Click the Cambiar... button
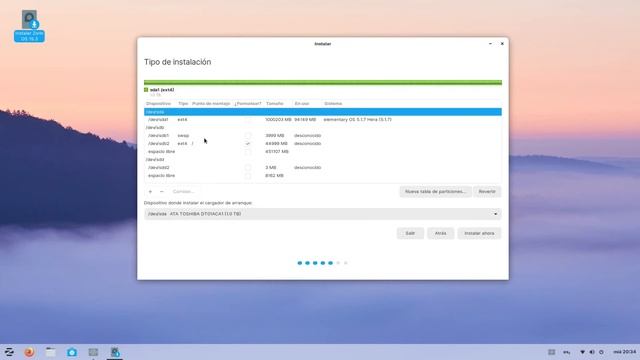The width and height of the screenshot is (640, 360). coord(183,191)
